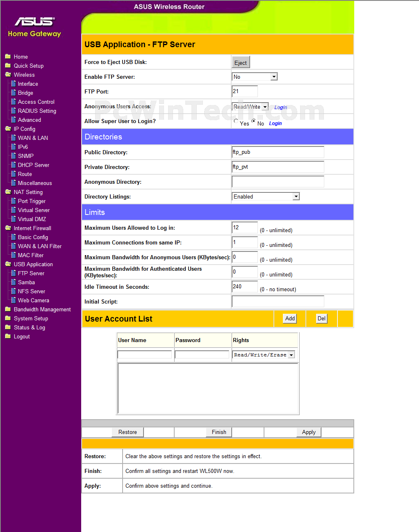Click the page icon beside FTP Server

(x=14, y=273)
